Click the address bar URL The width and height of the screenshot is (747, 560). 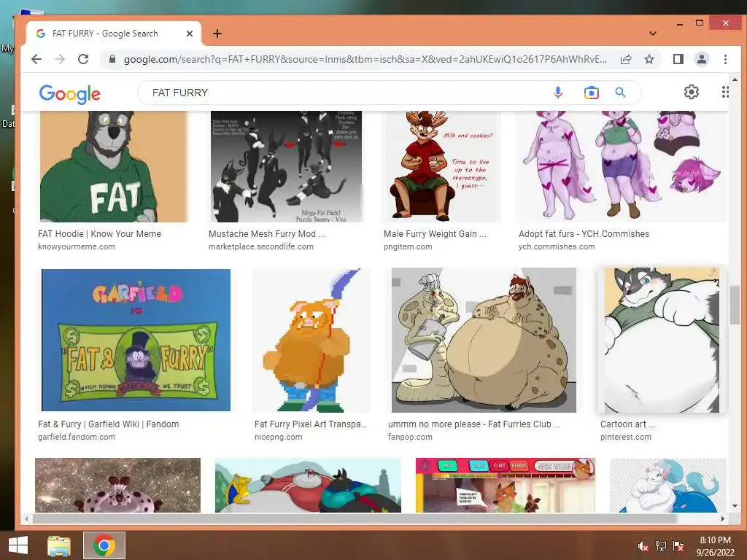[365, 59]
